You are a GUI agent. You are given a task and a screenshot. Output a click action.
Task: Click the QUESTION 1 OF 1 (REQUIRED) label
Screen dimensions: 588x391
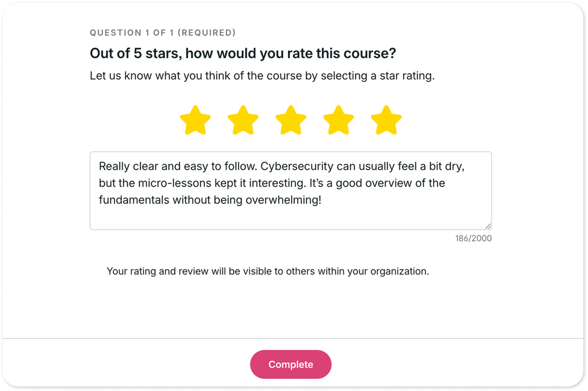tap(162, 33)
